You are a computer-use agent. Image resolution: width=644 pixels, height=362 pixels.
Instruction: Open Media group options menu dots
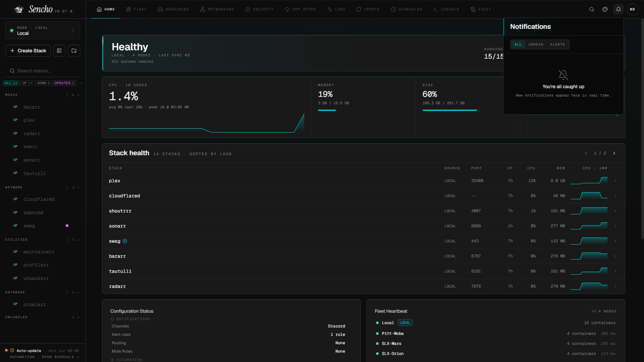tap(67, 95)
